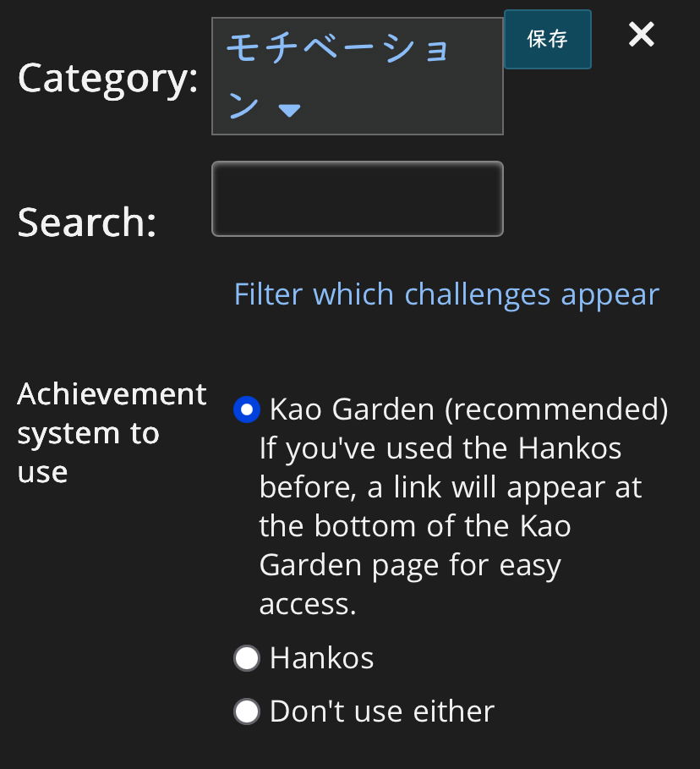The width and height of the screenshot is (700, 769).
Task: Click the 'Achievement system to use' label
Action: pos(112,432)
